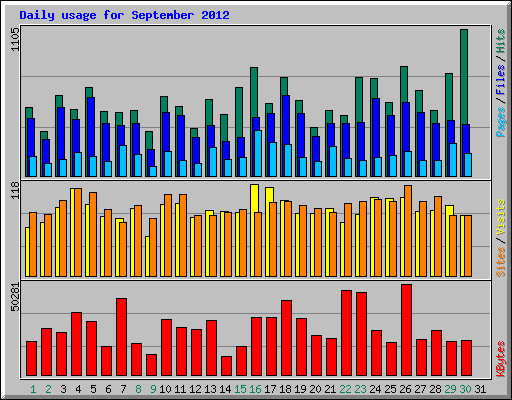Screen dimensions: 512x400
Task: Click day label '1' on the x-axis
Action: point(33,389)
